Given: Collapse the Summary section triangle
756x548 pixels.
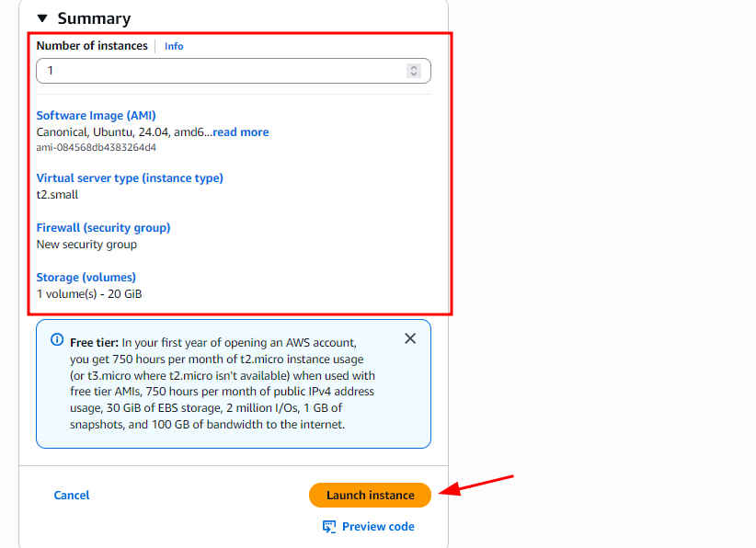Looking at the screenshot, I should pos(42,18).
